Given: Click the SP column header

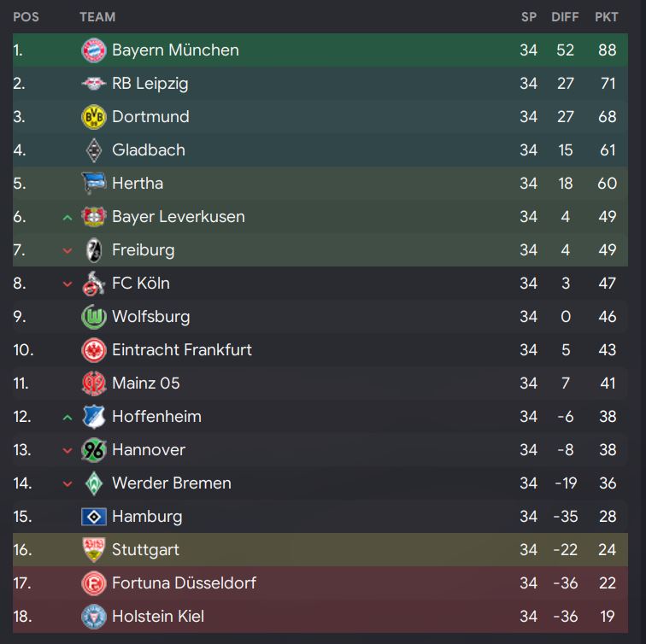Looking at the screenshot, I should 529,17.
